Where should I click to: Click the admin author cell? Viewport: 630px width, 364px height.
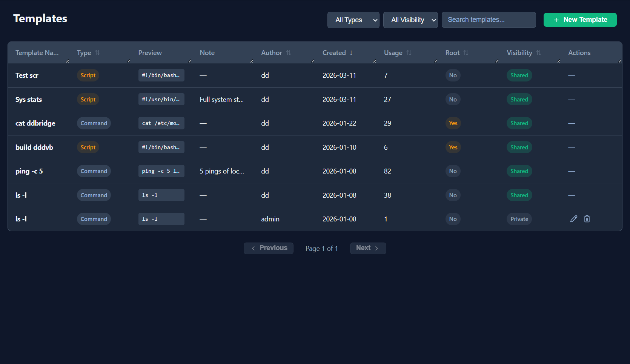pos(270,219)
